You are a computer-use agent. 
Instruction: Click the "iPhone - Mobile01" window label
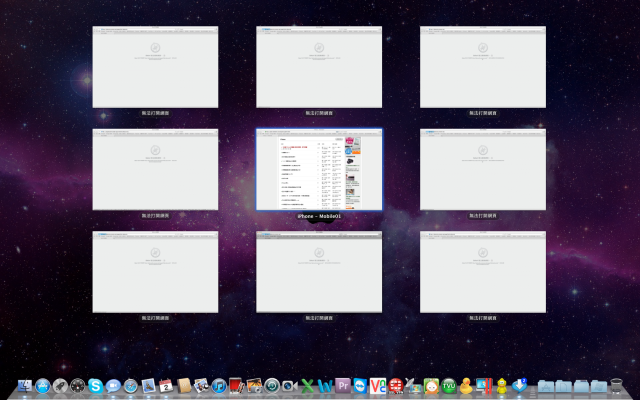[x=319, y=216]
